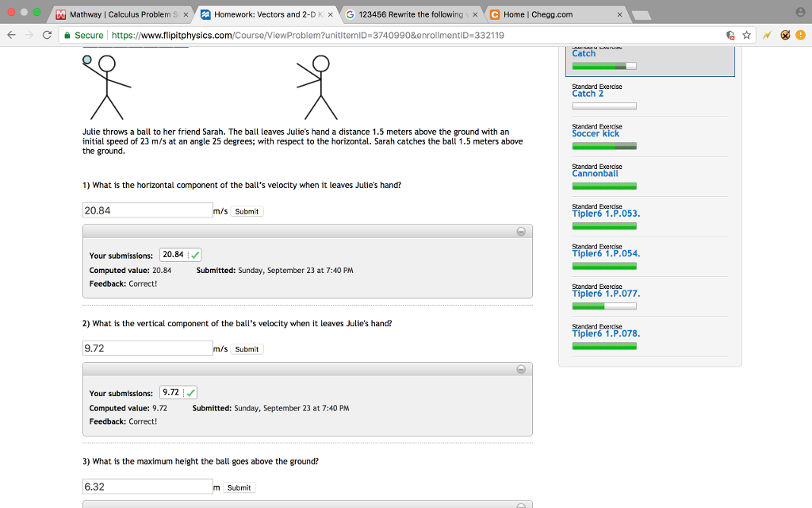Click the bookmark star icon
This screenshot has width=812, height=508.
tap(746, 36)
